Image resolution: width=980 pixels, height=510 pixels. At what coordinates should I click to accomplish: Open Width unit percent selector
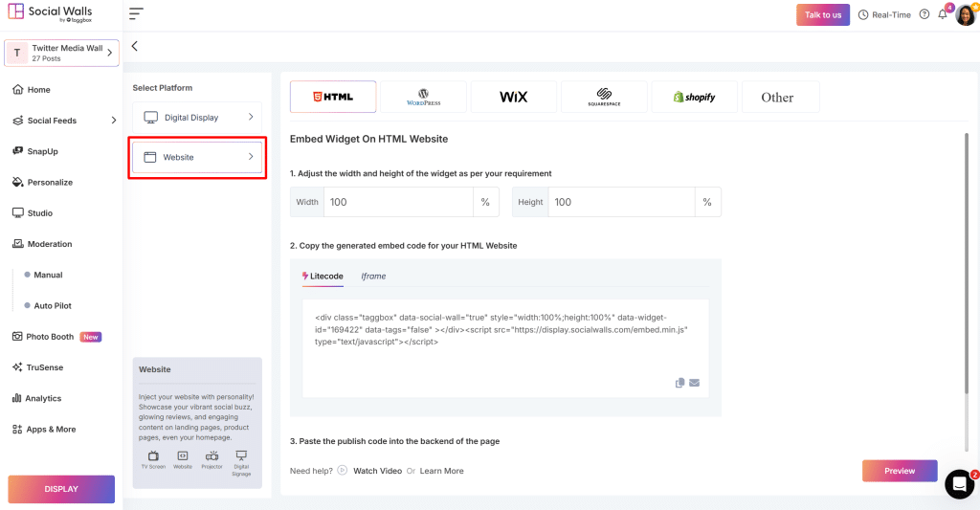point(485,202)
